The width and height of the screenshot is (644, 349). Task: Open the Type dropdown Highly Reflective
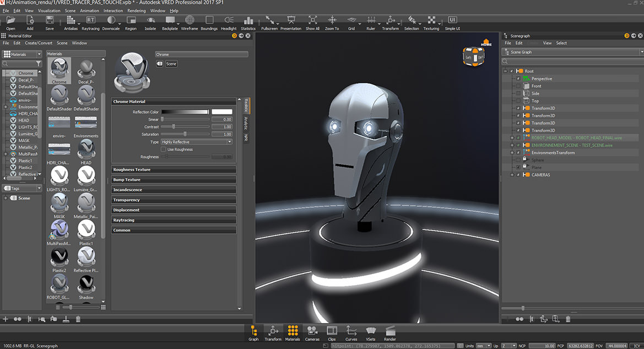[197, 142]
